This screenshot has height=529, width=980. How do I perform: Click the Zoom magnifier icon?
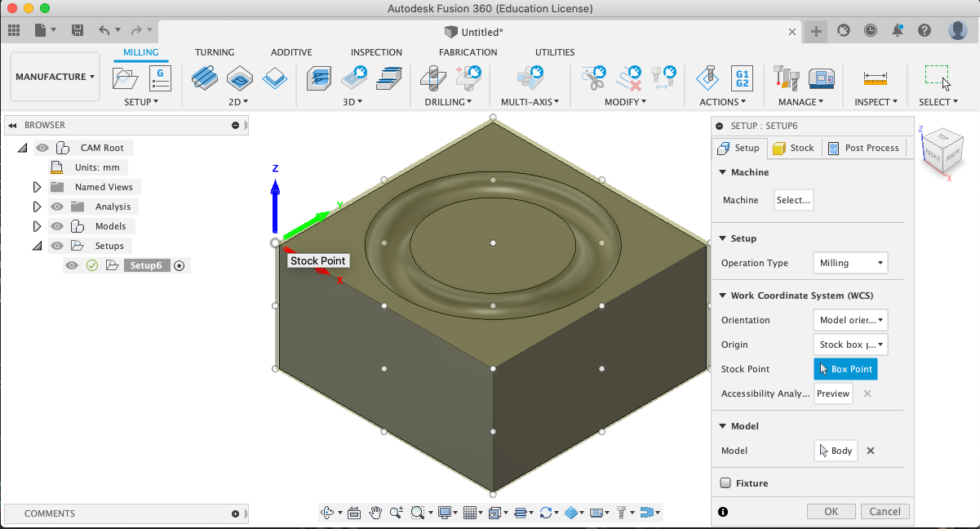[x=397, y=513]
